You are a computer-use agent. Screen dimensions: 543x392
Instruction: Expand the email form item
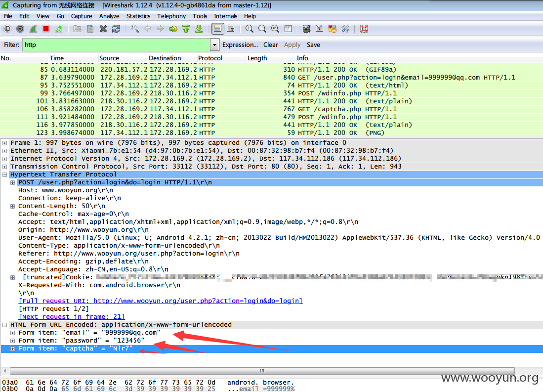coord(12,333)
